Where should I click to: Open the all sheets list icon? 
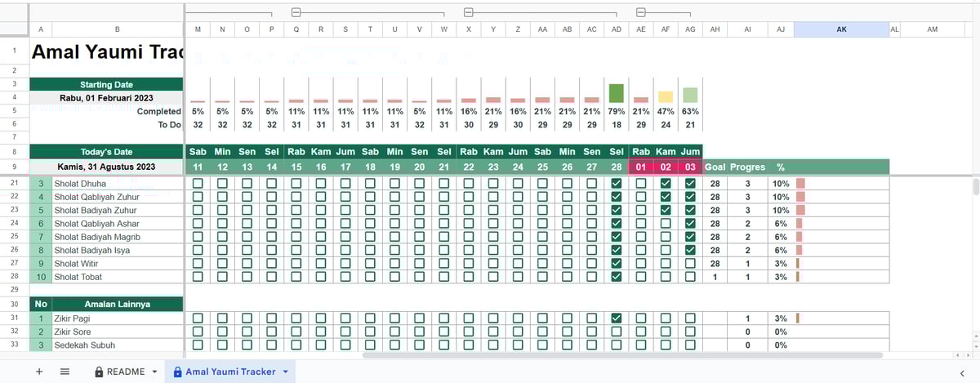65,372
